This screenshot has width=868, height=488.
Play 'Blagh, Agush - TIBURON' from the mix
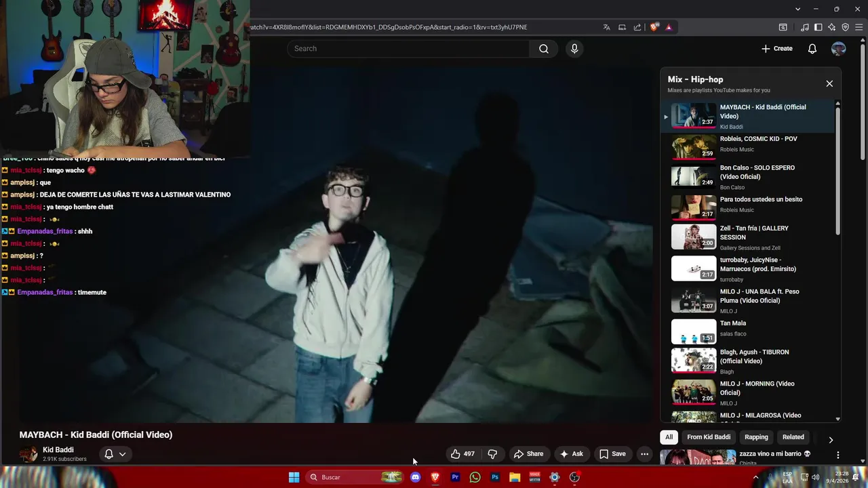point(747,361)
